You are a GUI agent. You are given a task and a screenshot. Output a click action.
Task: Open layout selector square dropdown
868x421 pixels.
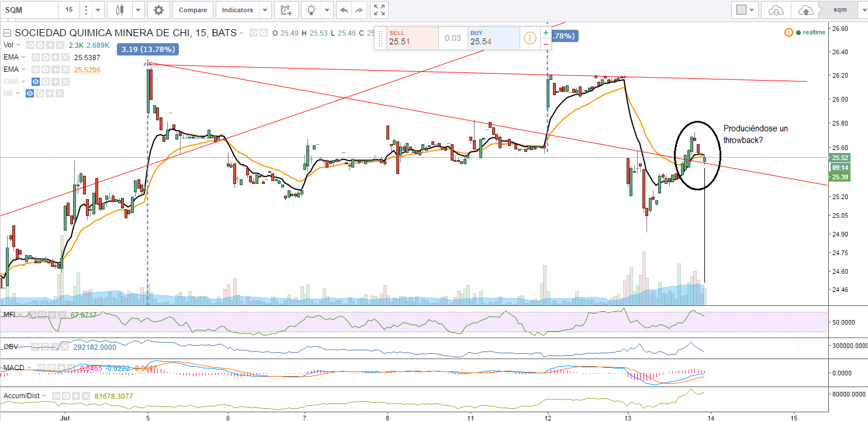pyautogui.click(x=745, y=10)
